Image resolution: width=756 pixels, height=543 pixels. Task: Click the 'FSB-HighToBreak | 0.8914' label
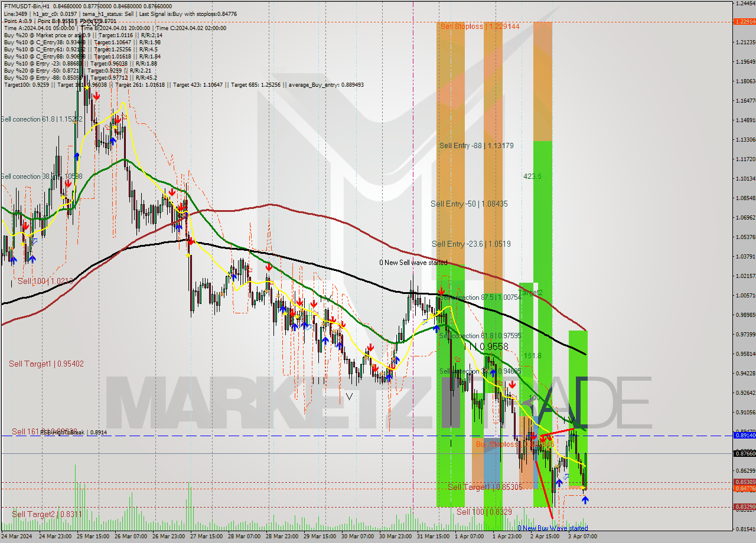point(73,433)
